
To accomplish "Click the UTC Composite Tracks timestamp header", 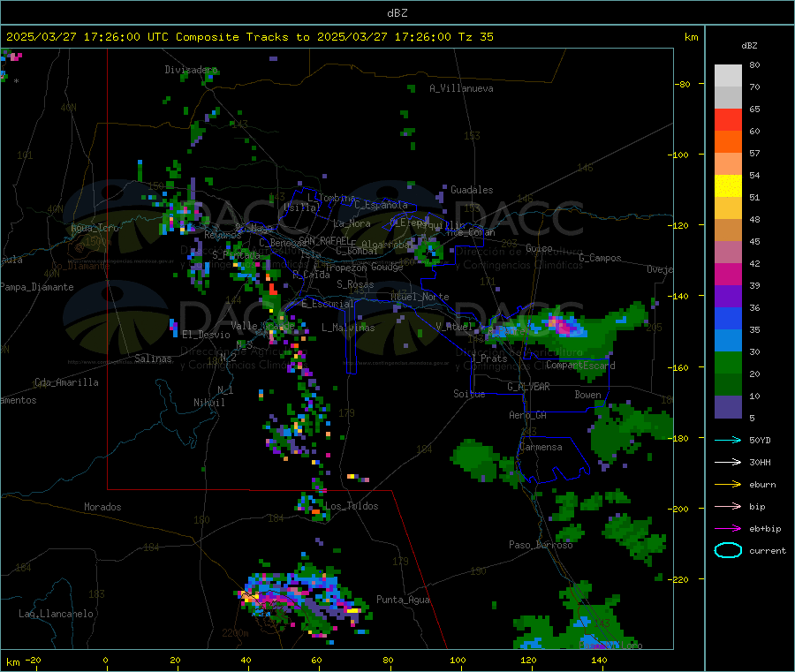I will tap(250, 37).
